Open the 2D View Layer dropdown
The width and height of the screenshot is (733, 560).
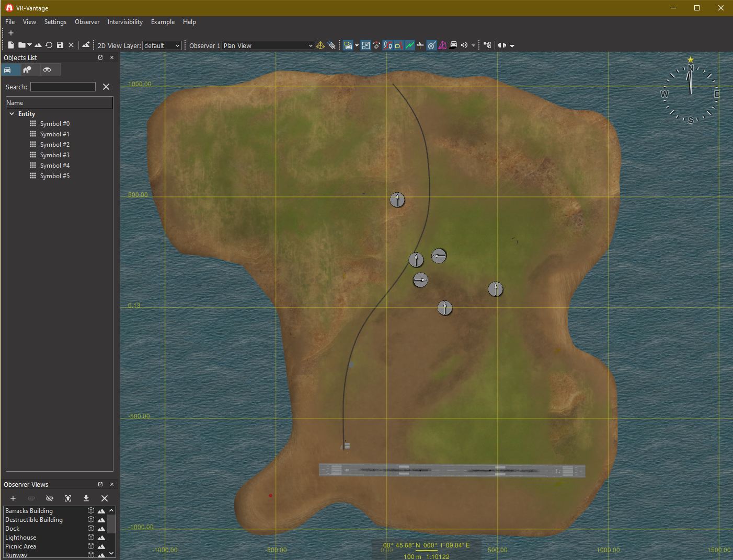pos(162,45)
